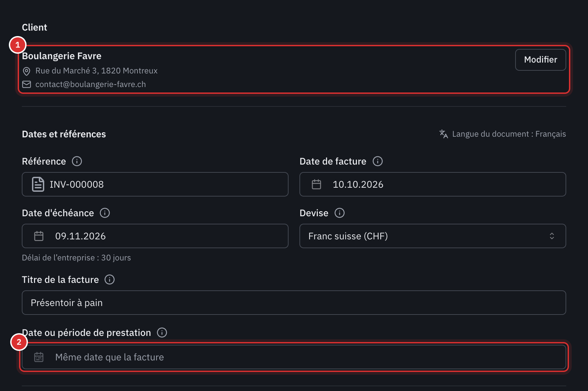Click the translate icon near document language
This screenshot has width=588, height=391.
(x=443, y=134)
